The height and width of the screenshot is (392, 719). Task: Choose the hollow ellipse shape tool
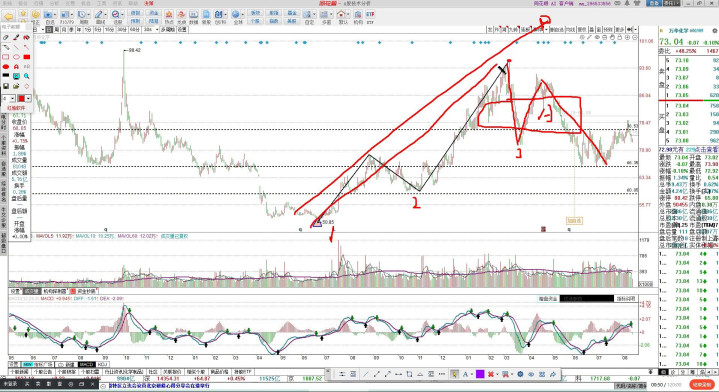[17, 57]
